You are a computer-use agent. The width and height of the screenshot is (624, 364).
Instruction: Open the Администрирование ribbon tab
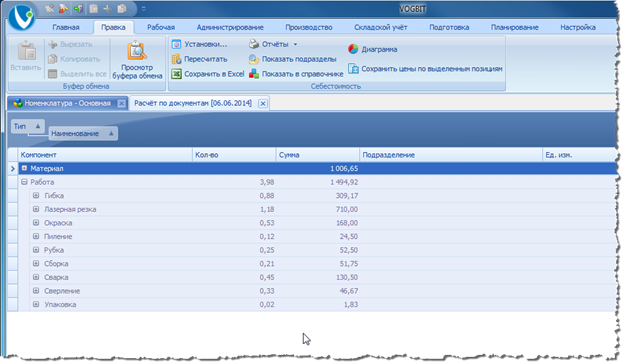[230, 27]
